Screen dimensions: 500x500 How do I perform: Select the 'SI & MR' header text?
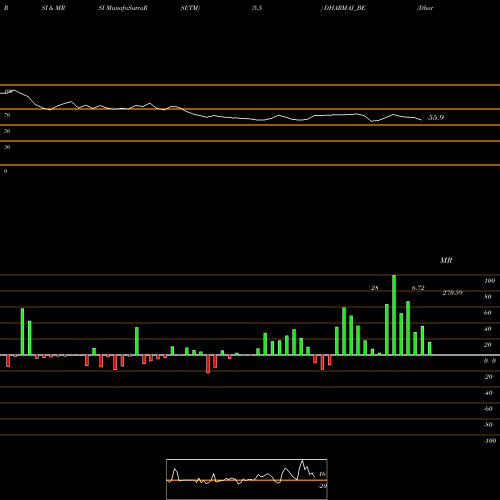(53, 8)
